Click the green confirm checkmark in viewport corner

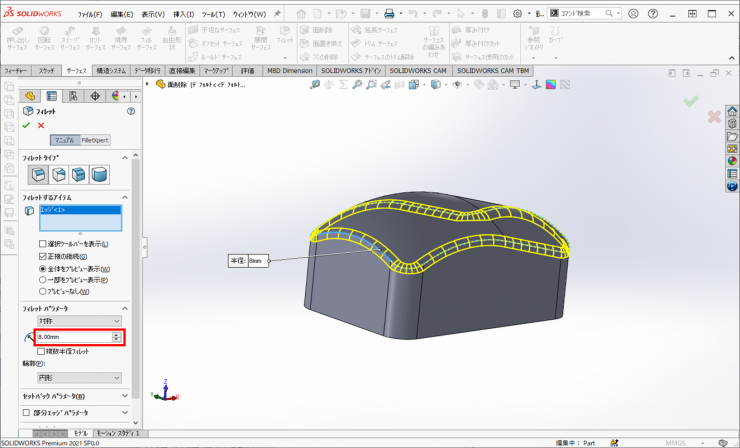pyautogui.click(x=690, y=101)
